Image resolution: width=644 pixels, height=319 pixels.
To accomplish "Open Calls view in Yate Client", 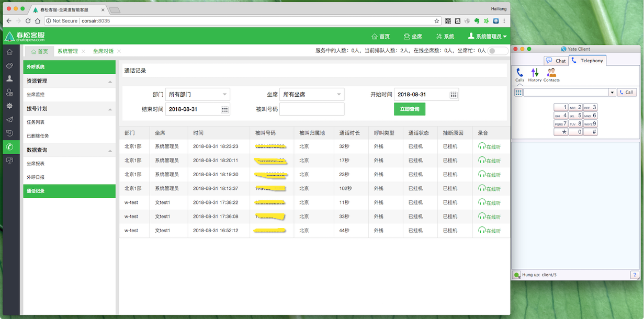I will 519,75.
